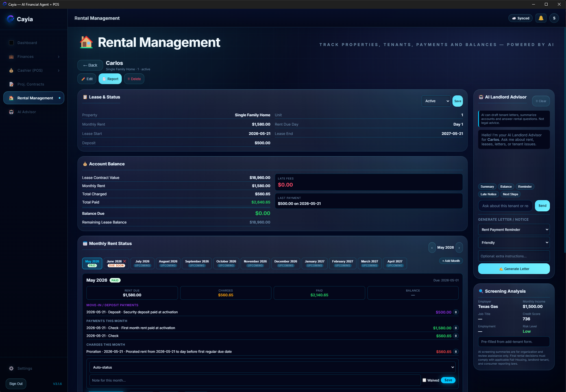Select the July 2026 month tab
The height and width of the screenshot is (392, 566).
pos(142,263)
